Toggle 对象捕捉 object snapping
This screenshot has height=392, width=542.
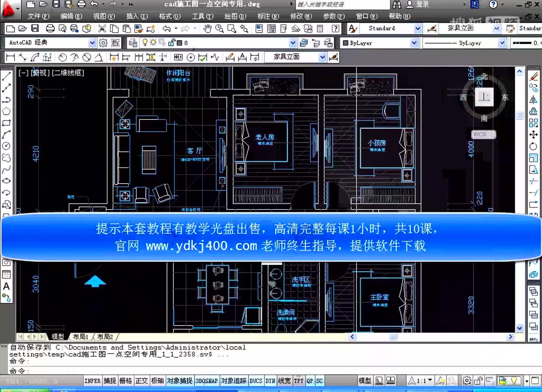coord(180,380)
